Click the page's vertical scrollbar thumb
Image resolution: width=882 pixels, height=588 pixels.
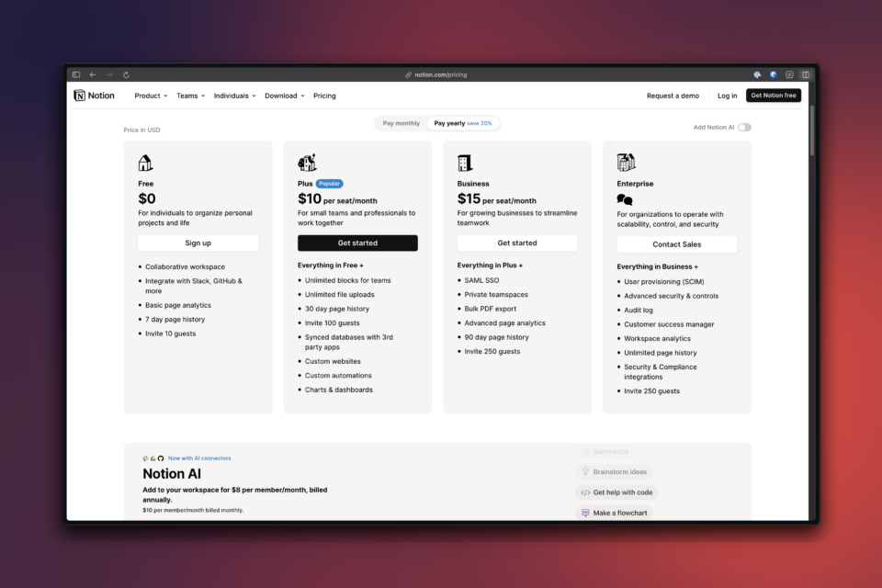pos(811,130)
